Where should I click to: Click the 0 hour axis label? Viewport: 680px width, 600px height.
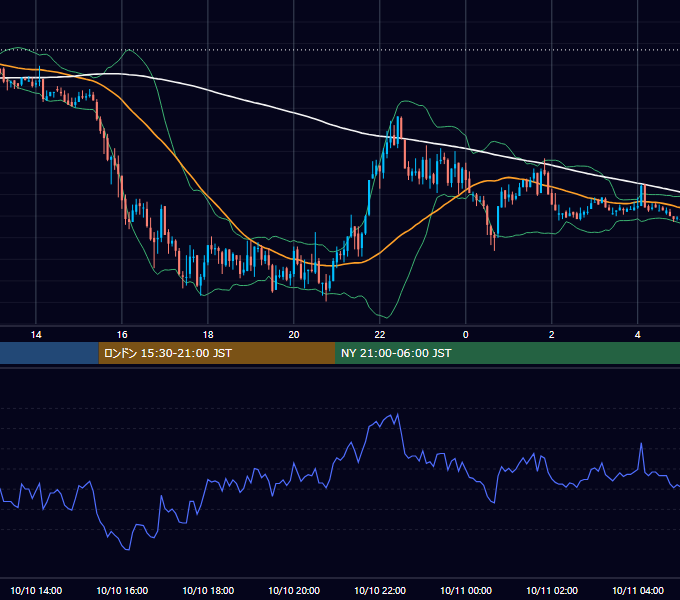pos(465,335)
